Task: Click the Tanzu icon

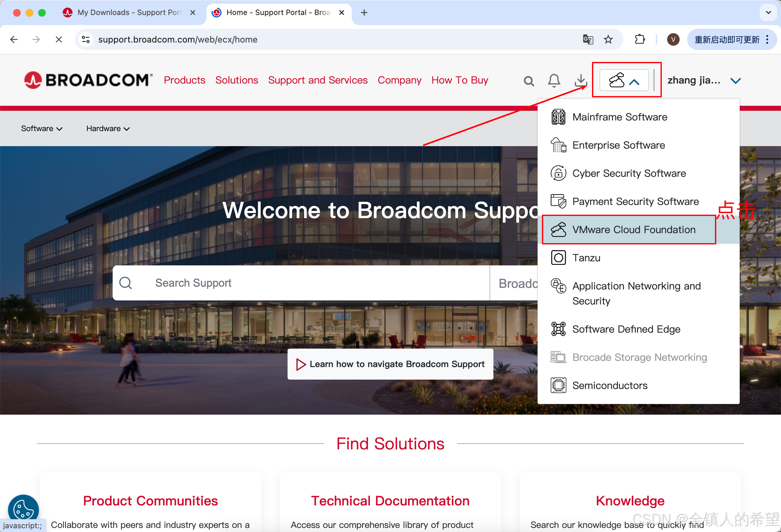Action: (558, 258)
